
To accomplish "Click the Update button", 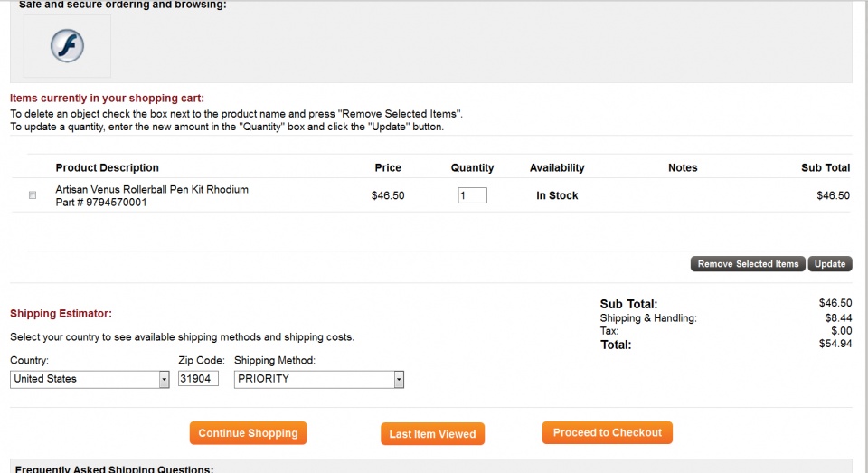I will [829, 264].
